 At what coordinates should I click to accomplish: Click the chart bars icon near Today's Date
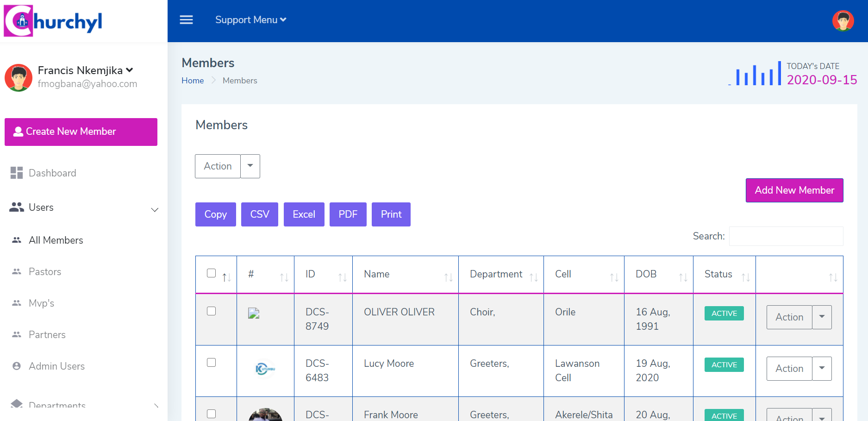755,74
